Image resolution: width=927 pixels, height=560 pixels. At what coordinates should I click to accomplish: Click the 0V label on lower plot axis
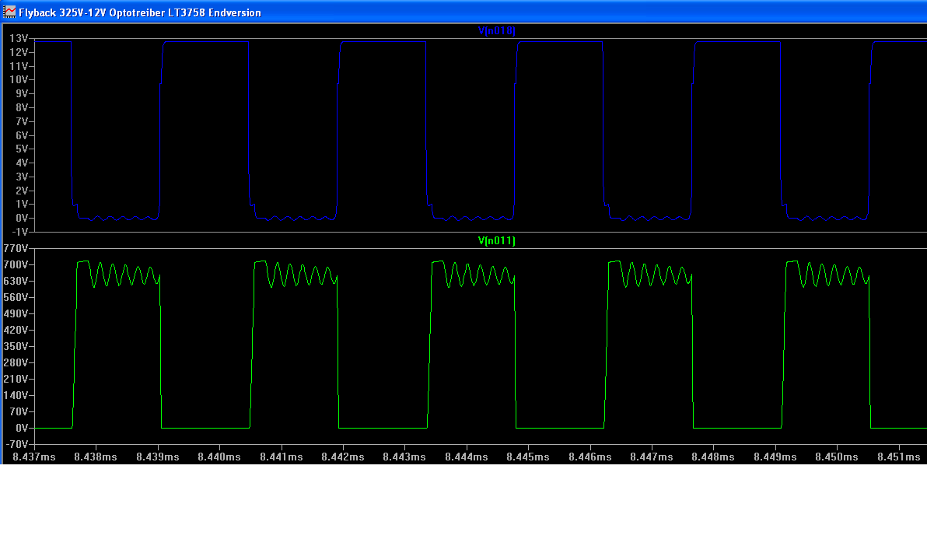pos(22,428)
